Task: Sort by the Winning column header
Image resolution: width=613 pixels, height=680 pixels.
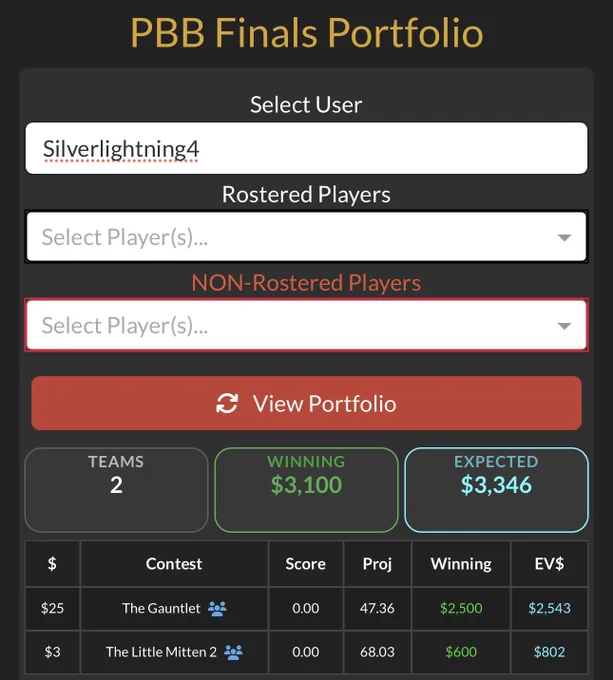Action: coord(461,564)
